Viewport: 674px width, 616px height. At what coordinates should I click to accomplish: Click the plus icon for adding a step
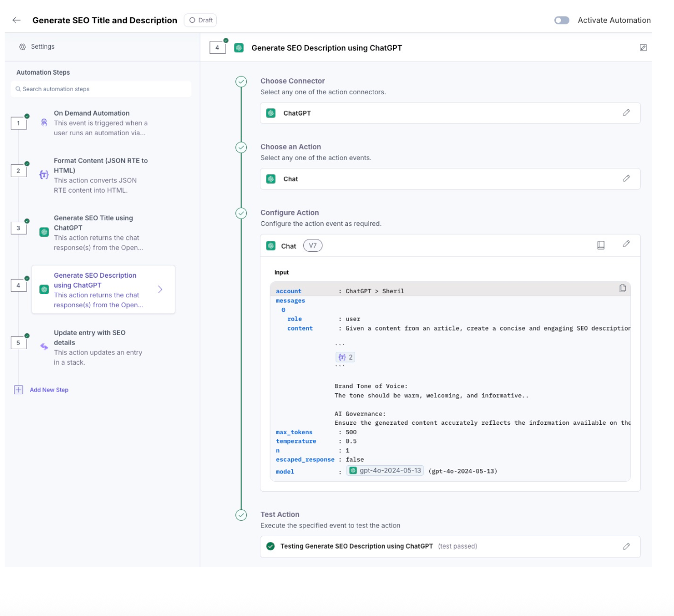(19, 390)
